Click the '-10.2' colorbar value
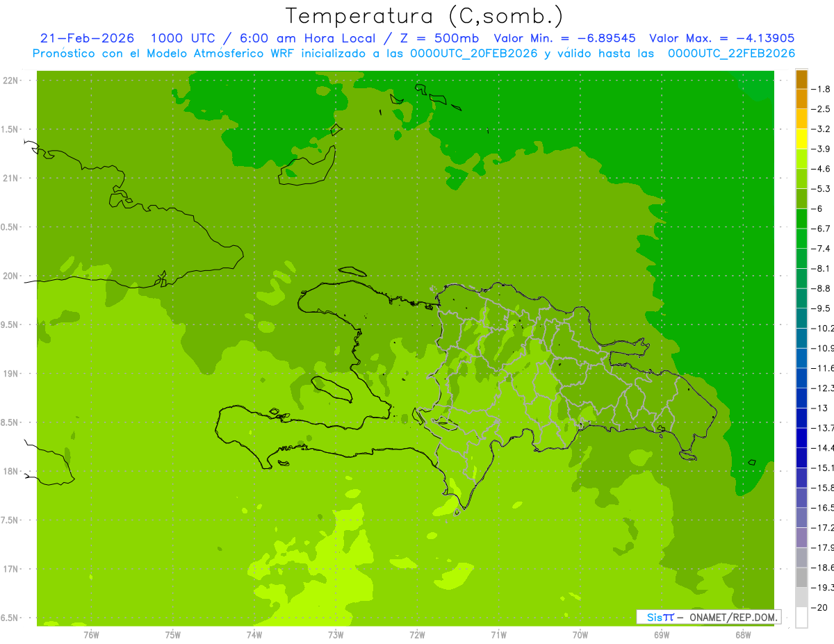Viewport: 834px width, 644px height. [x=823, y=328]
